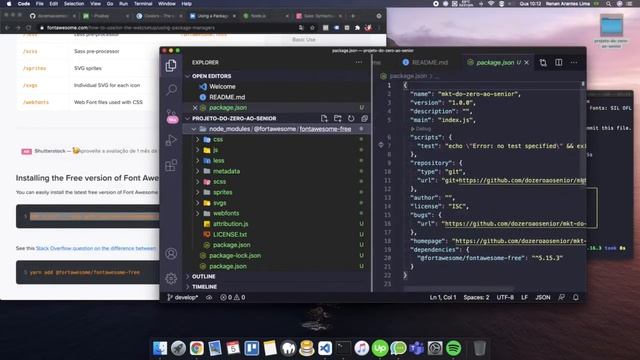Change JSON language mode in status bar

pos(543,297)
